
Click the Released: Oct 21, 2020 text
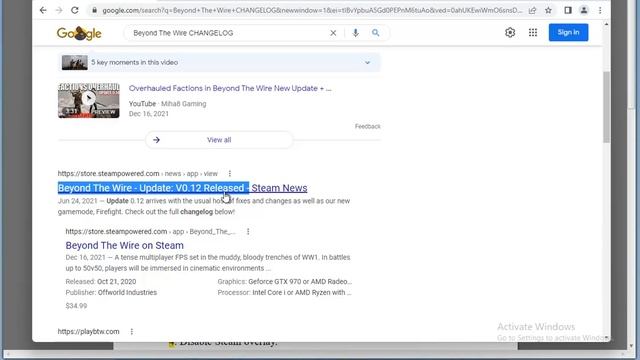101,281
